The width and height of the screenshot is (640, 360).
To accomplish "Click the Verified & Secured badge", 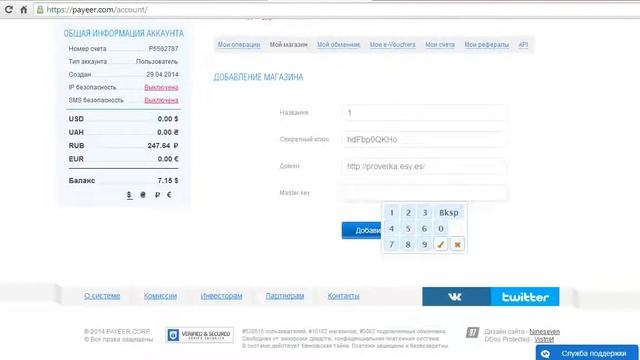I will point(199,335).
